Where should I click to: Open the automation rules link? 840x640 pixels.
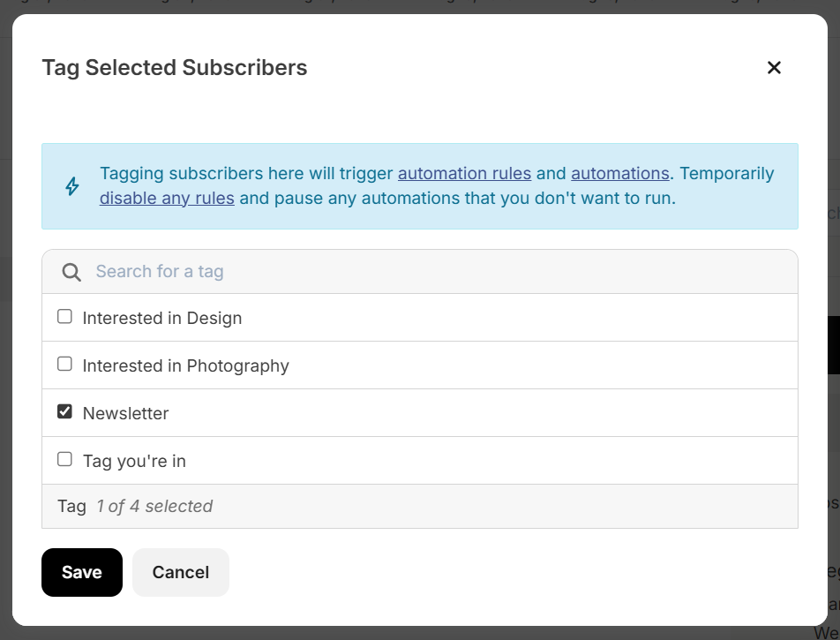(x=464, y=174)
